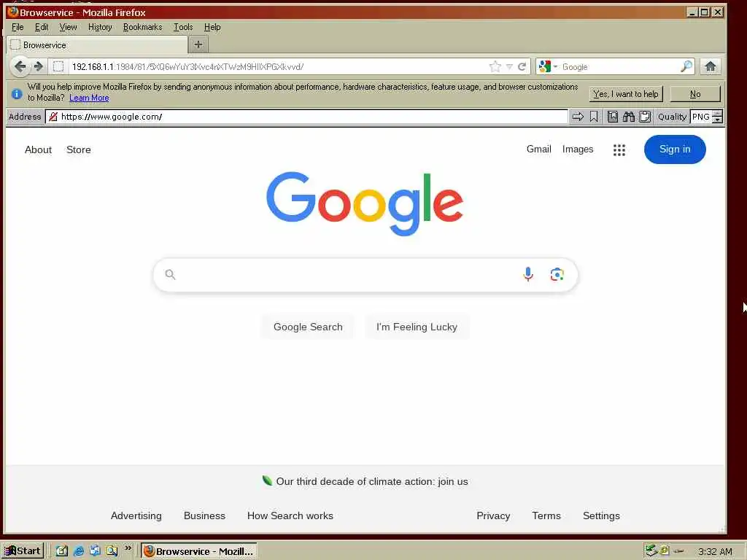
Task: Click the Internet Explorer quick launch icon
Action: pos(79,551)
